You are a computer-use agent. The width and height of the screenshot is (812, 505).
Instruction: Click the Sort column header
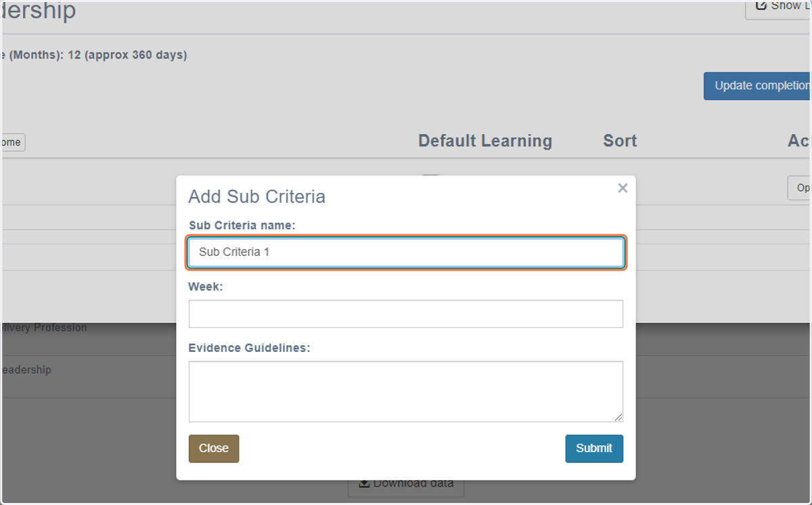click(x=620, y=141)
